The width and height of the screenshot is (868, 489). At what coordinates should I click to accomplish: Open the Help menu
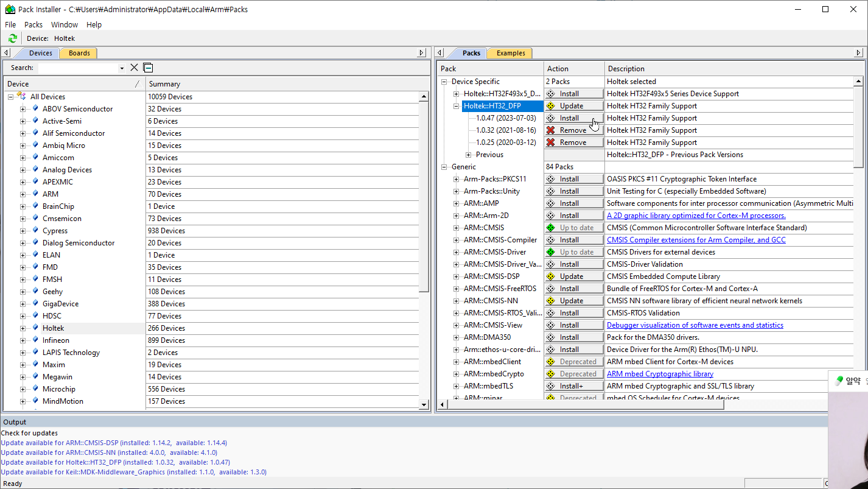(94, 25)
